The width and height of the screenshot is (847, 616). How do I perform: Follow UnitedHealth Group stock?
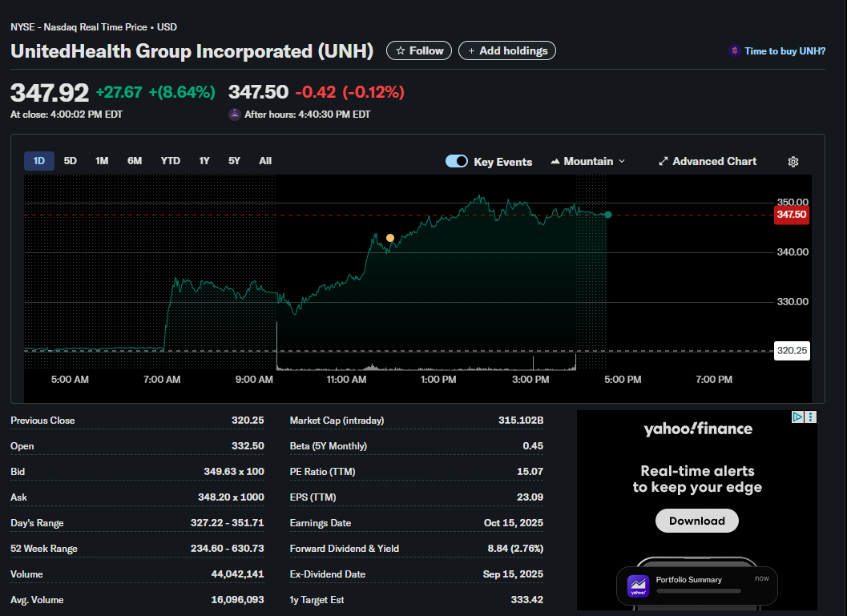point(418,50)
